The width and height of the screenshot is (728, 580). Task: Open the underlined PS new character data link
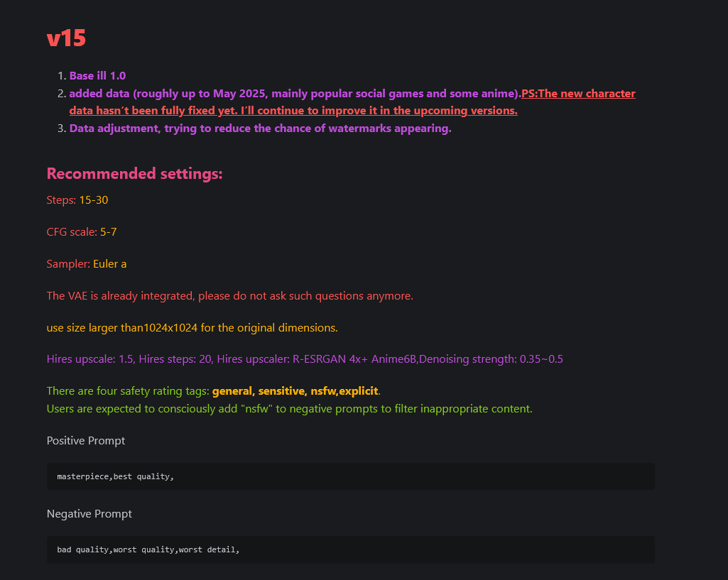click(578, 94)
